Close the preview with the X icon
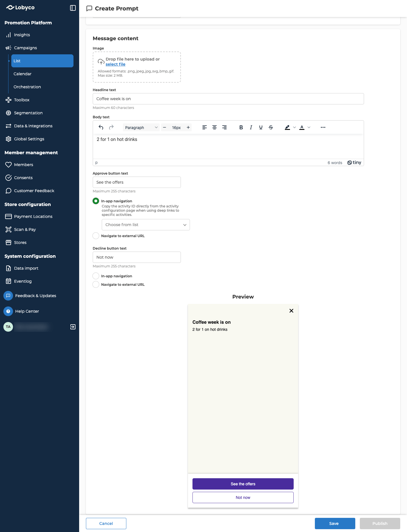 pos(291,311)
